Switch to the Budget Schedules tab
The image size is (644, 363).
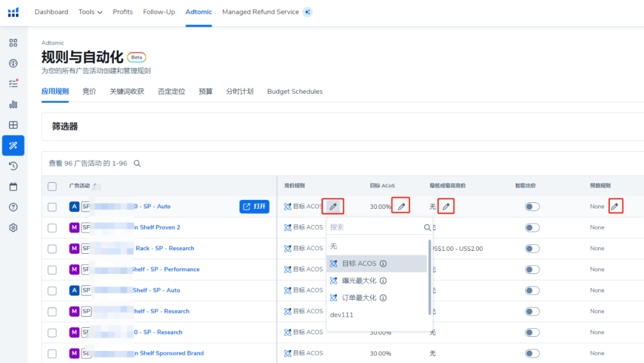point(295,91)
